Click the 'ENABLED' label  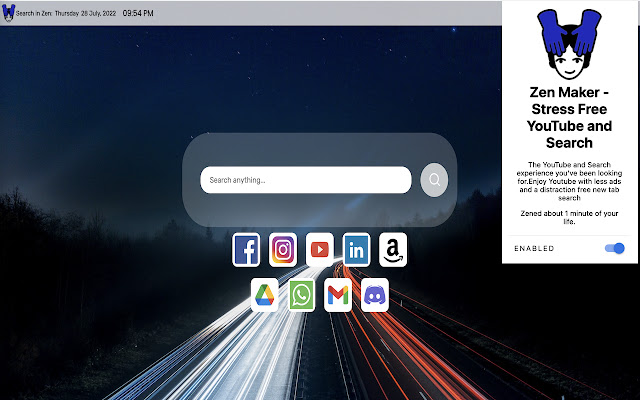[534, 249]
